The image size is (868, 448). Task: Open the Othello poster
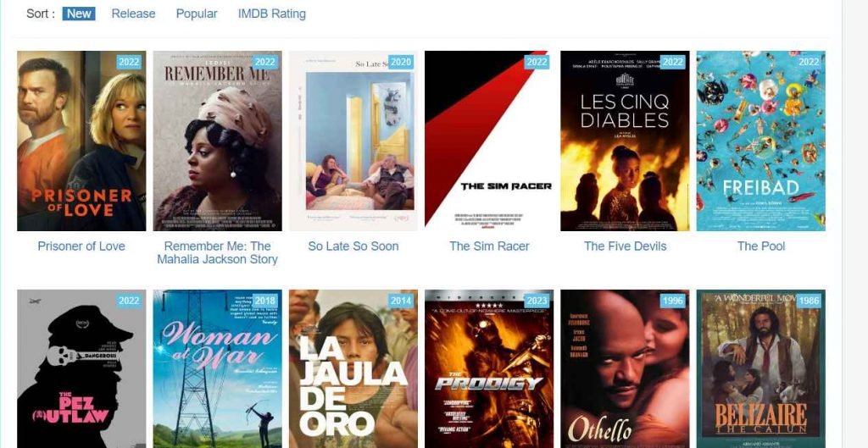[625, 369]
